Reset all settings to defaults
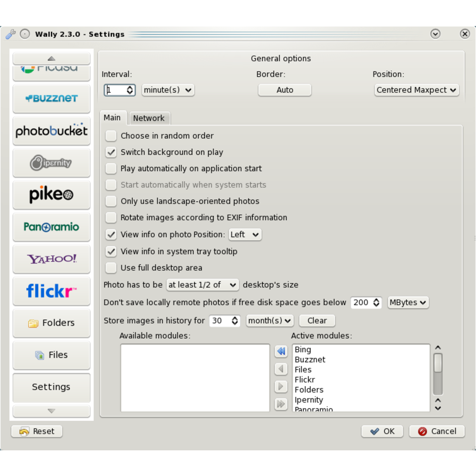 [x=36, y=431]
